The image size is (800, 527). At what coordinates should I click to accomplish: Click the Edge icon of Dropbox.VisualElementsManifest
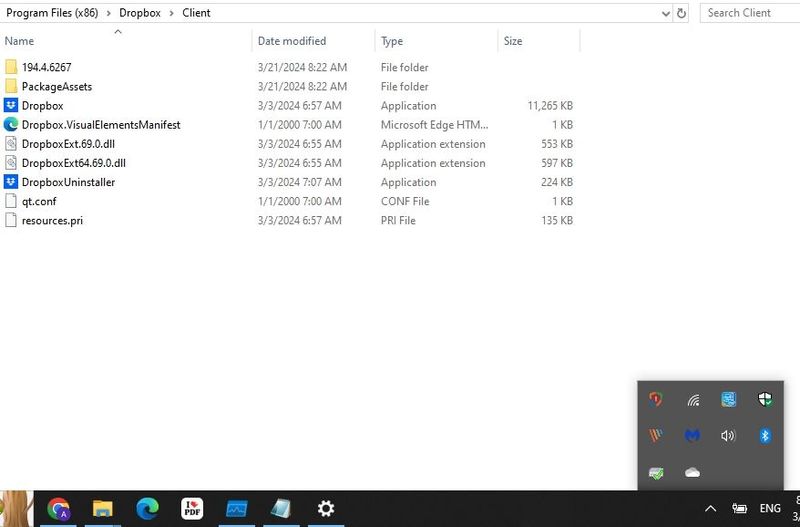(x=11, y=124)
